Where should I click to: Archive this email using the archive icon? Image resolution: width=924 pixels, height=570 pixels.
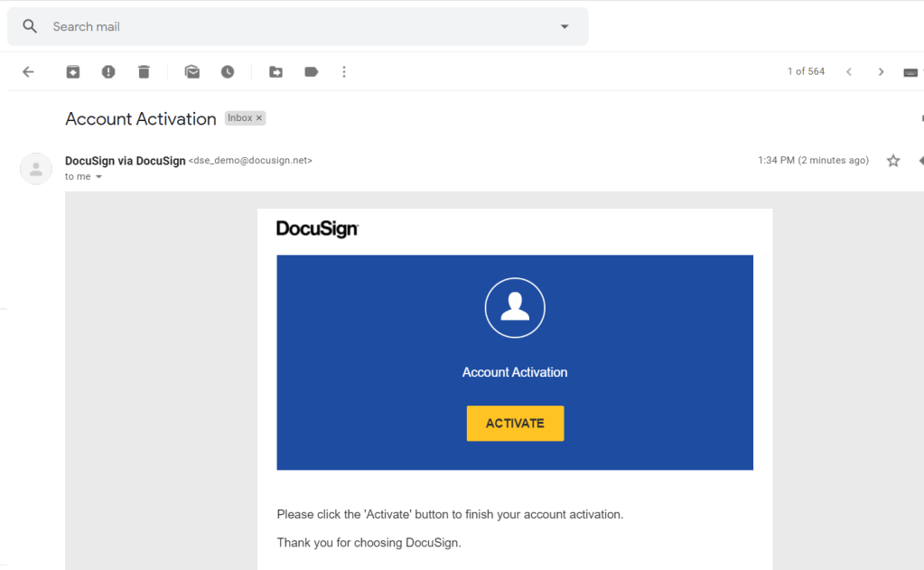tap(73, 72)
